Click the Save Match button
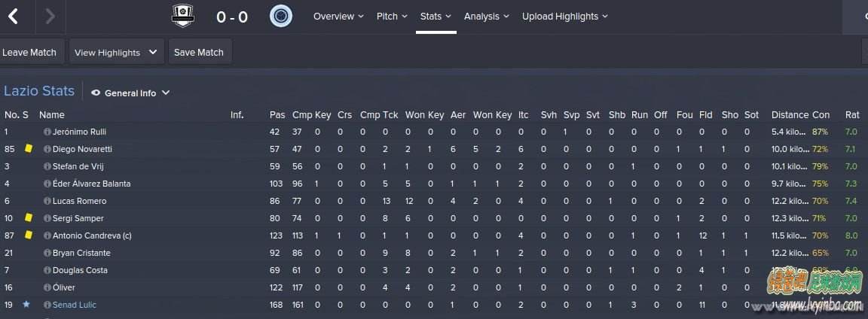Viewport: 868px width, 319px height. coord(199,53)
